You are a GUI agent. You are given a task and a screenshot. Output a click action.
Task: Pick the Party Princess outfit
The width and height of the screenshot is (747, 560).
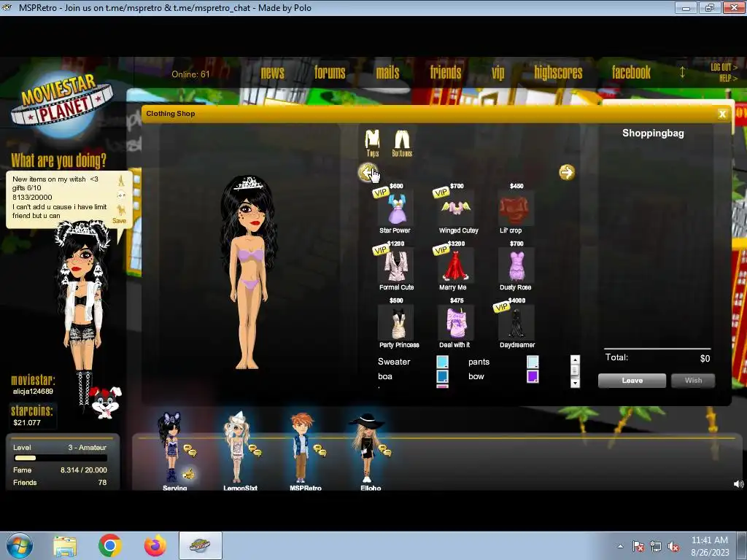[395, 323]
